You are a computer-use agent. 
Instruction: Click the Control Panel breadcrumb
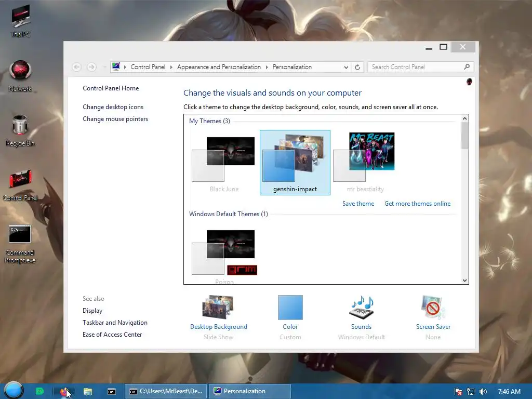tap(148, 67)
